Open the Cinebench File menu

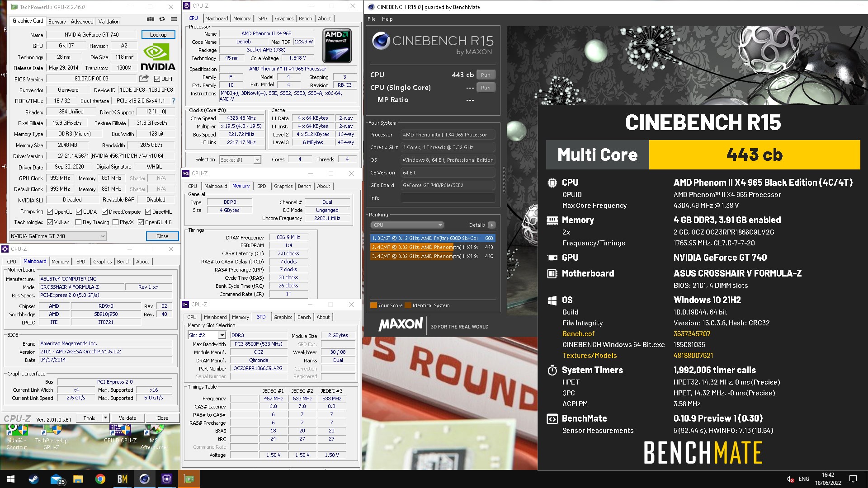point(372,19)
